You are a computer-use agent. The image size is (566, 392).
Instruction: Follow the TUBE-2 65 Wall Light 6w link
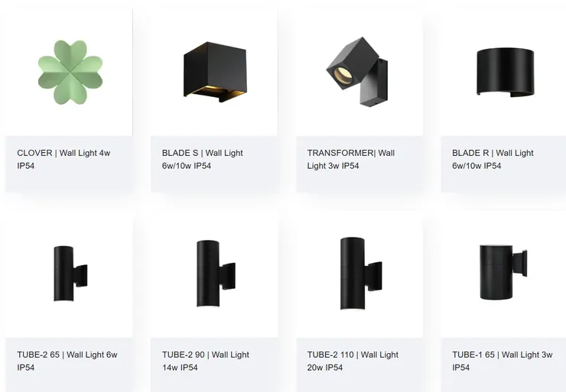pyautogui.click(x=67, y=361)
